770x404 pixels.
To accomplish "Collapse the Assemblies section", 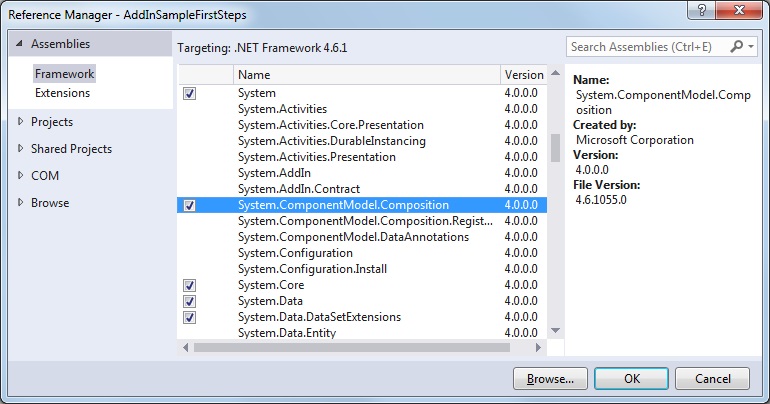I will click(19, 44).
